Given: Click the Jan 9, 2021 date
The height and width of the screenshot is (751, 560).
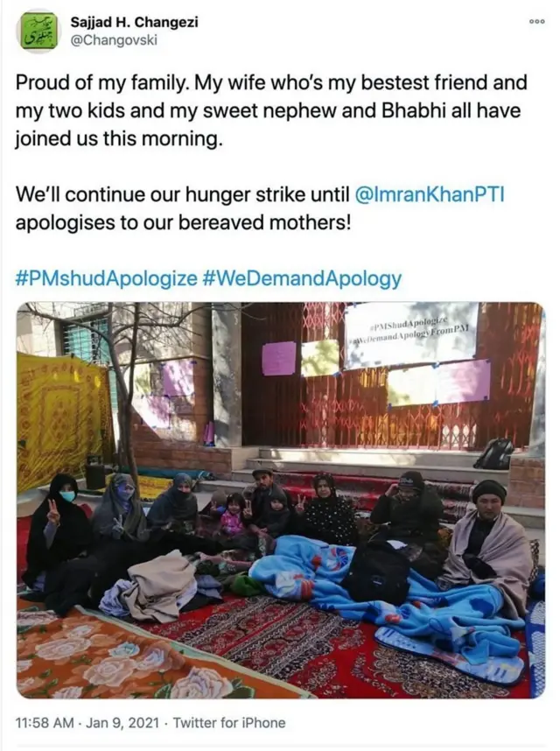Looking at the screenshot, I should [x=122, y=723].
